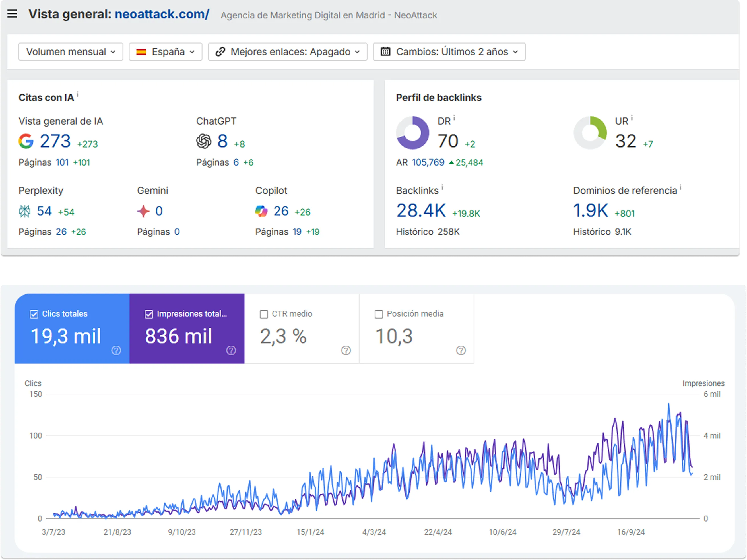Check the Posición media checkbox
This screenshot has width=747, height=560.
pos(379,314)
